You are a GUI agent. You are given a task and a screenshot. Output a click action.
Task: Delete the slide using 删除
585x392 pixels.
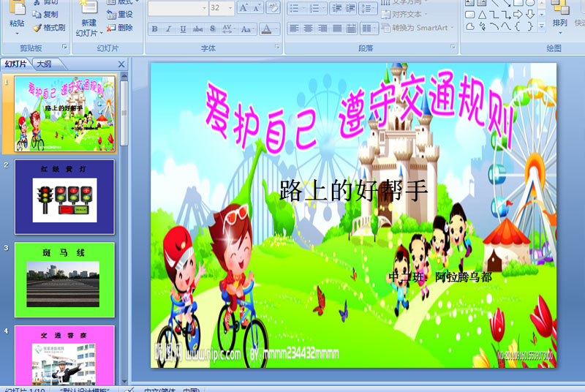119,27
